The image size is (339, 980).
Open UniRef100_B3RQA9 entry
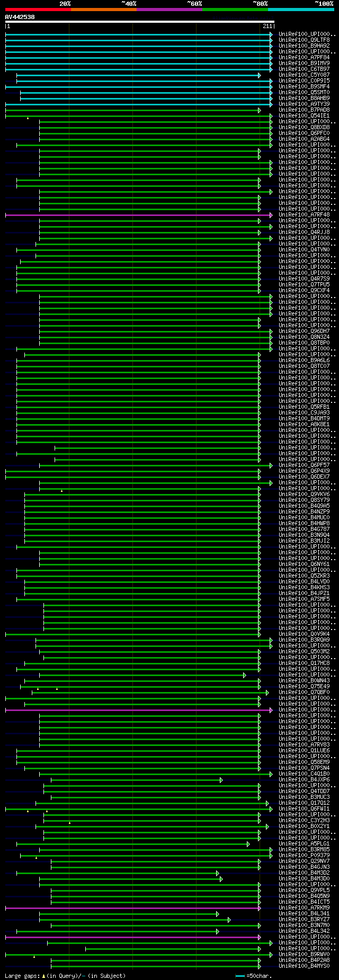point(304,640)
